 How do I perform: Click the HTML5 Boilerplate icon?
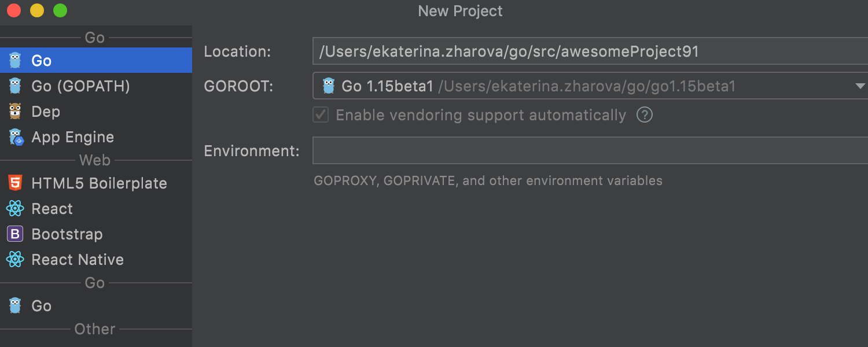15,183
